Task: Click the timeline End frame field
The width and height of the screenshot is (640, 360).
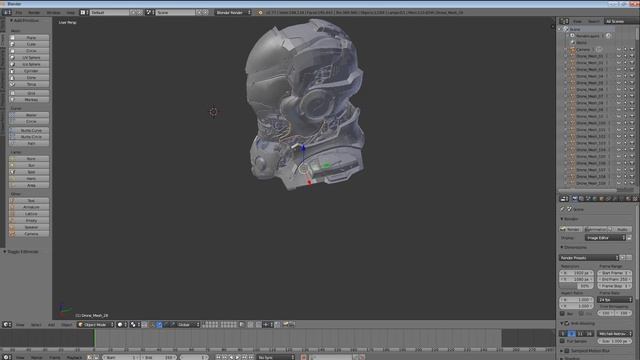Action: pos(159,357)
